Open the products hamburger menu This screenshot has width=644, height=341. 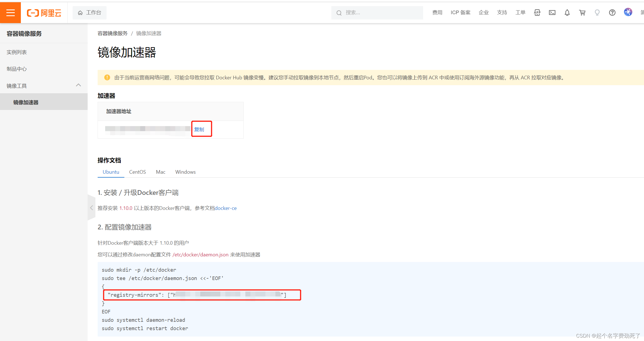pyautogui.click(x=10, y=13)
